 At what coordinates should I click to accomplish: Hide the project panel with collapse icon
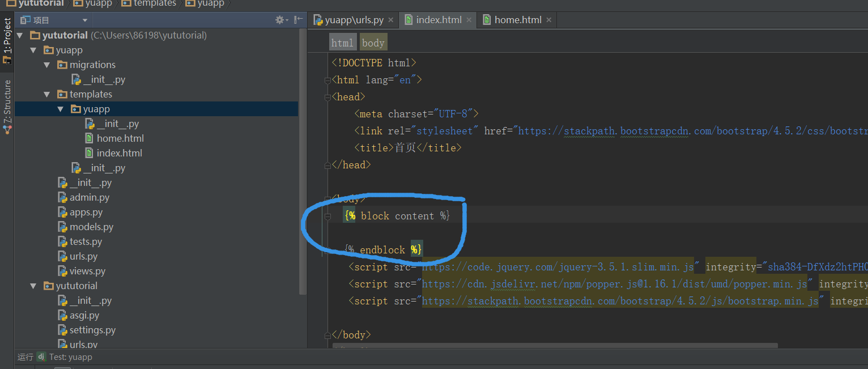(299, 20)
